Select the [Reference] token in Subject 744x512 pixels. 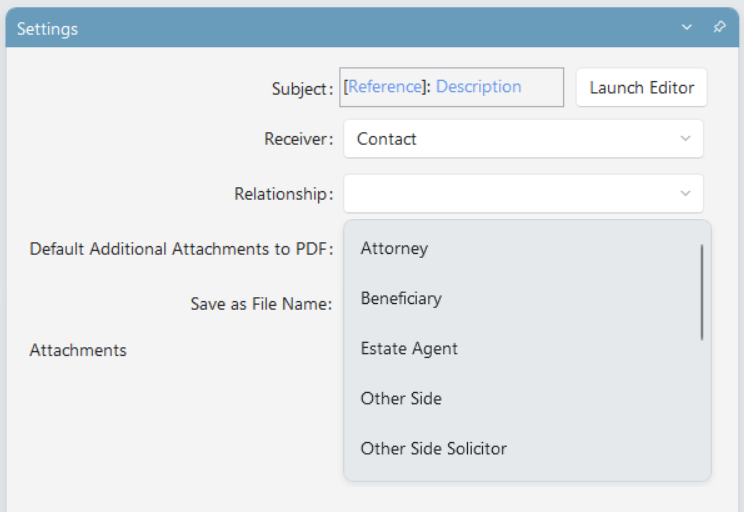pyautogui.click(x=383, y=87)
